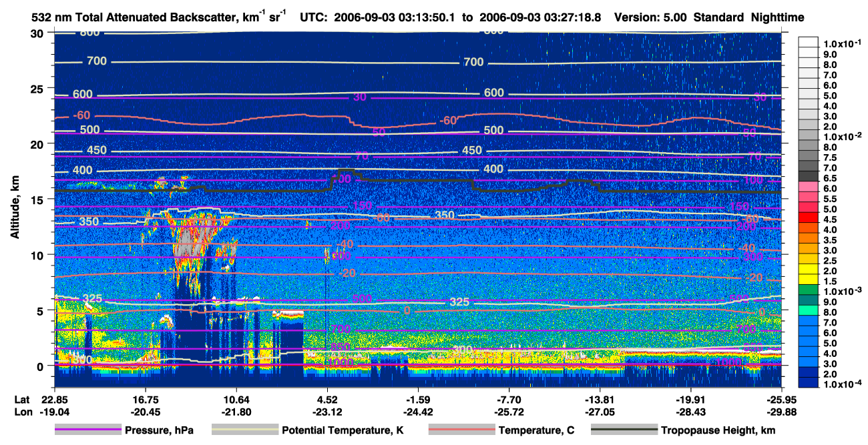Click latitude value '-25.95'

coord(781,400)
